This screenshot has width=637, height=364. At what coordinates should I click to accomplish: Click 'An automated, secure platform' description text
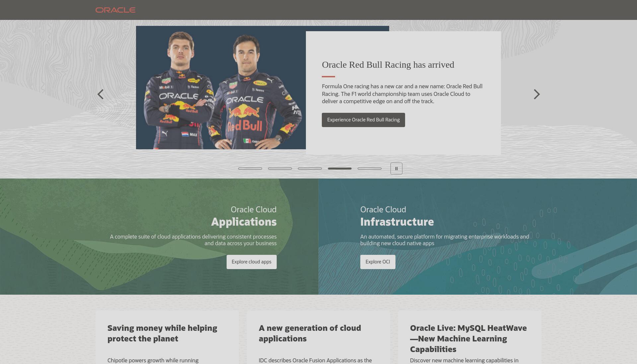pos(445,240)
